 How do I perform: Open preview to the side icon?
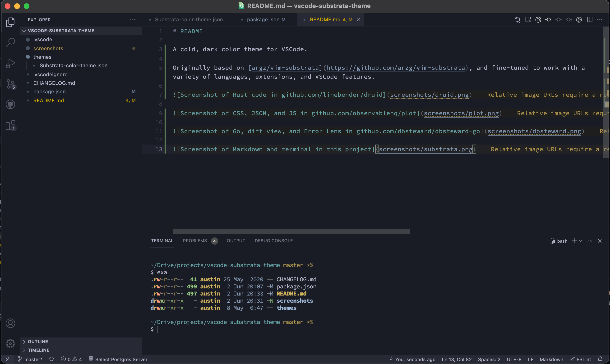528,20
